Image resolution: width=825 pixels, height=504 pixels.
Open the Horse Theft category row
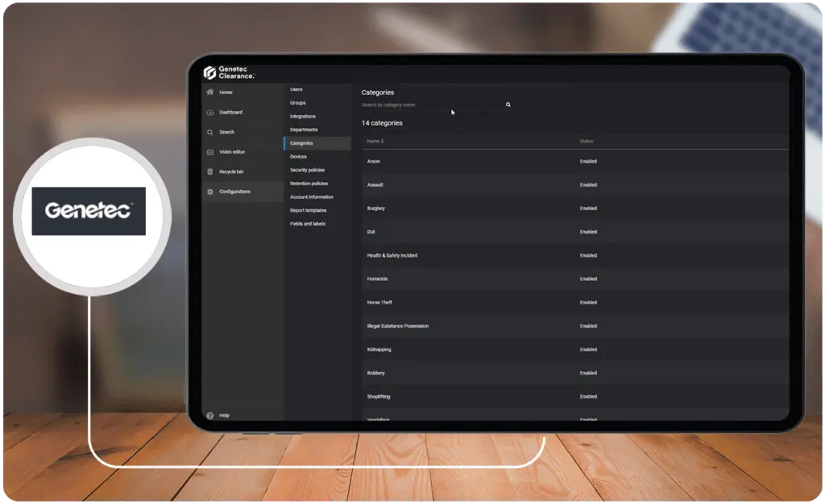point(575,303)
